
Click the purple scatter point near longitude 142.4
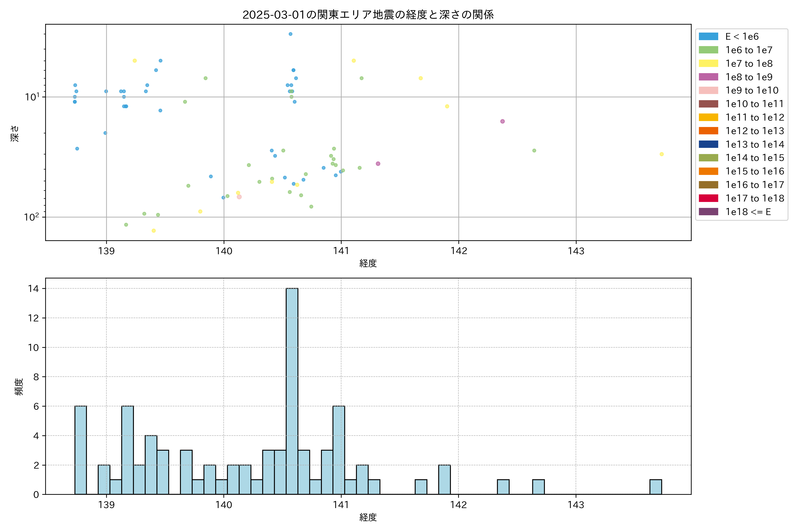pos(503,121)
